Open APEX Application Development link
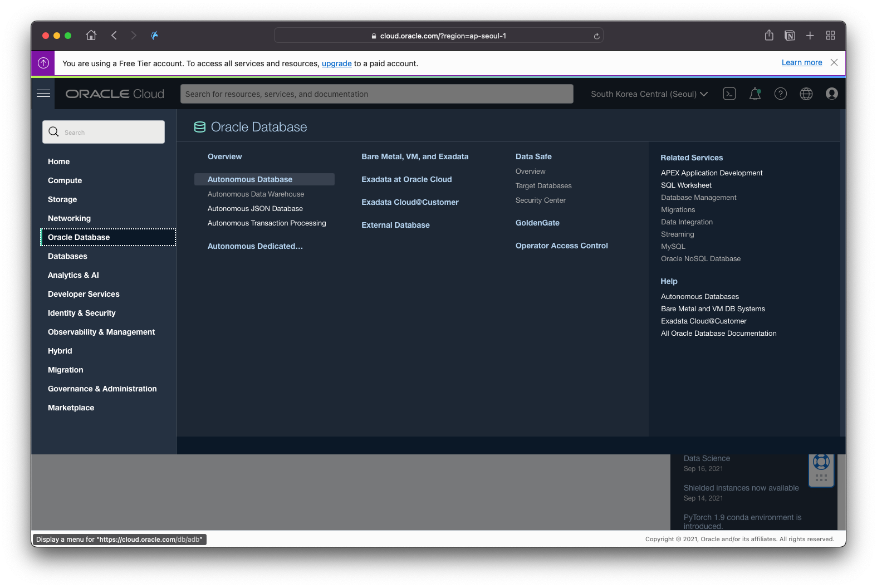This screenshot has height=588, width=877. pos(712,173)
